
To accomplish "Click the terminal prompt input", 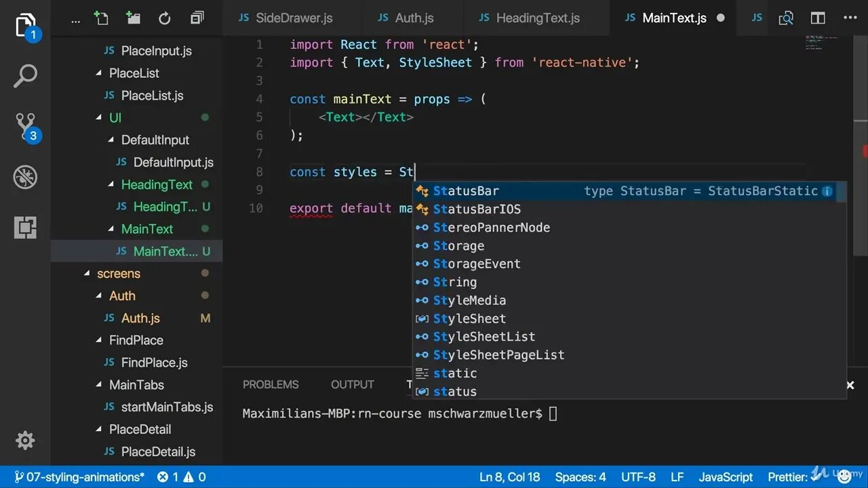I will click(x=553, y=413).
